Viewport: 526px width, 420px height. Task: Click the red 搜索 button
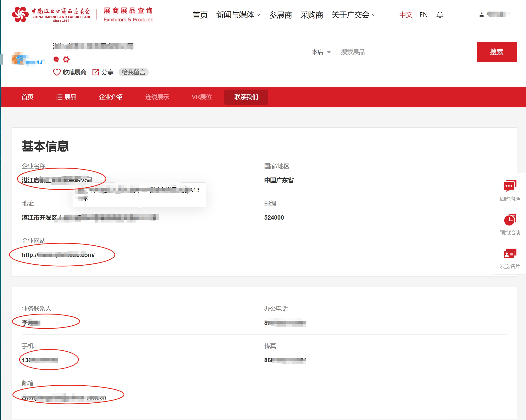click(496, 52)
